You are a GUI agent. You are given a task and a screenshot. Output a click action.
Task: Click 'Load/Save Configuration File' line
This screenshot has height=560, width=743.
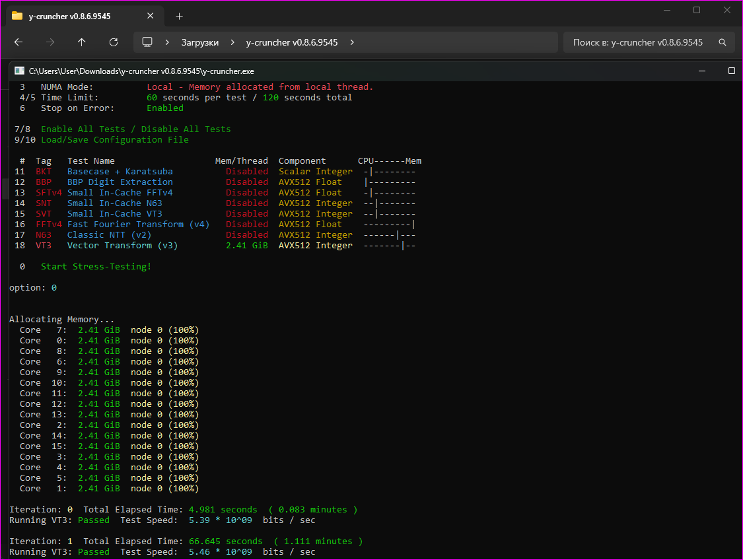coord(115,140)
